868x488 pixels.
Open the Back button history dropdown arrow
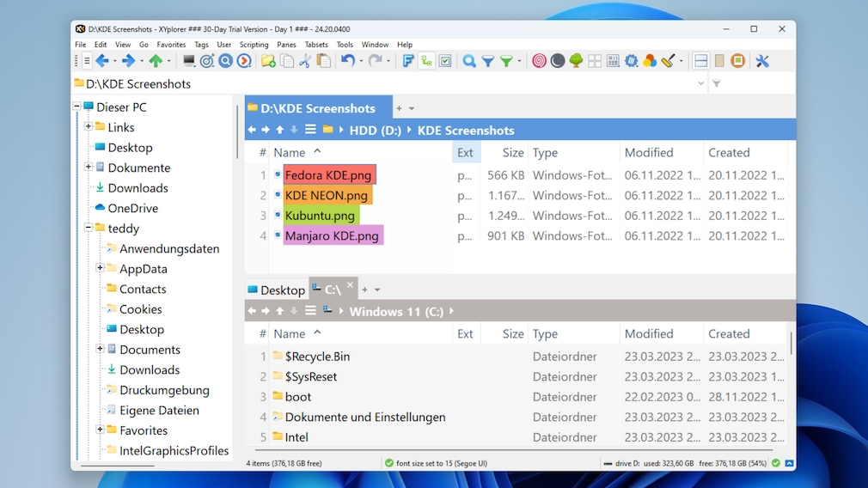coord(114,61)
